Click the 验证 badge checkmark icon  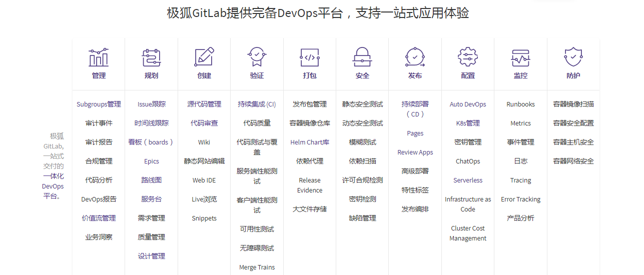pyautogui.click(x=257, y=57)
